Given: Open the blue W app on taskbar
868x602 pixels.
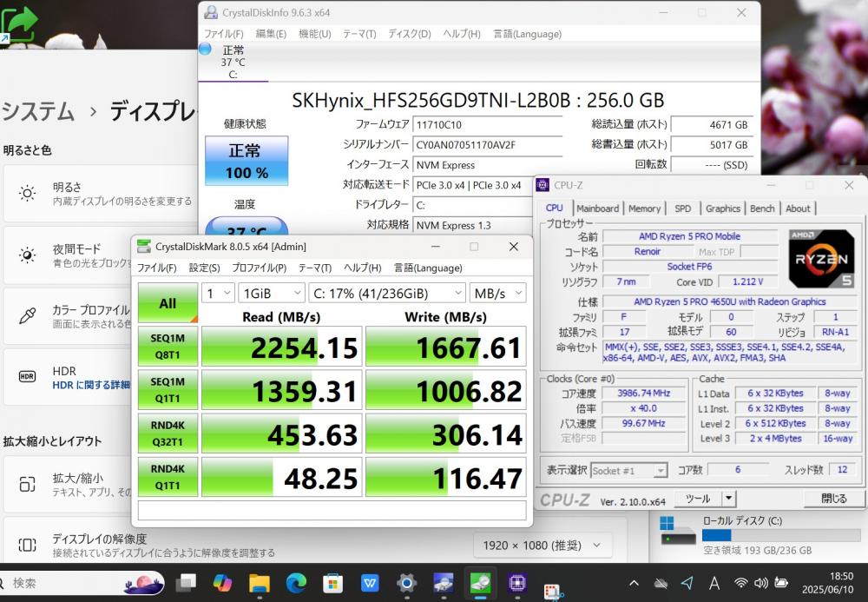Looking at the screenshot, I should pyautogui.click(x=369, y=583).
